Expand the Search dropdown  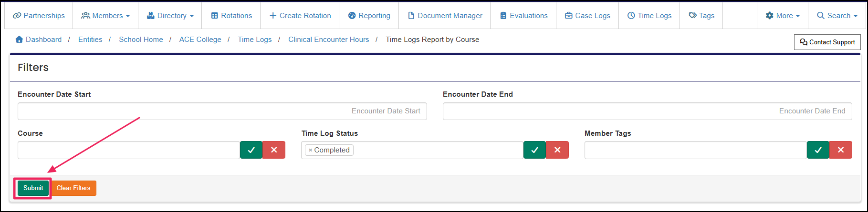coord(837,16)
